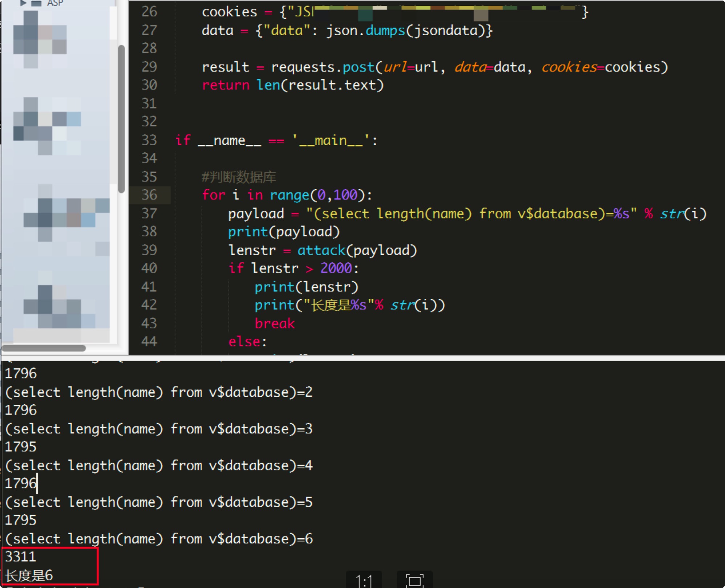Click line number 36 in the gutter
This screenshot has width=725, height=588.
click(x=149, y=195)
